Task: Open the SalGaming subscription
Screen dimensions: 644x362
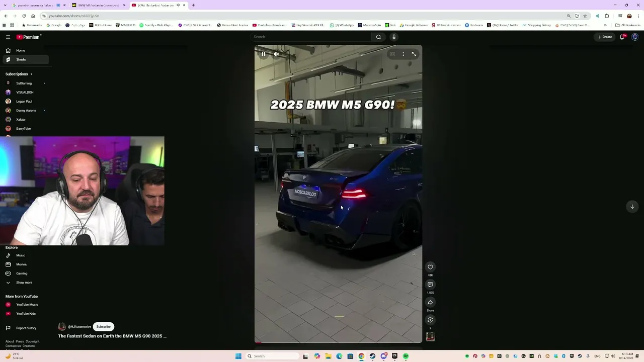Action: coord(25,83)
